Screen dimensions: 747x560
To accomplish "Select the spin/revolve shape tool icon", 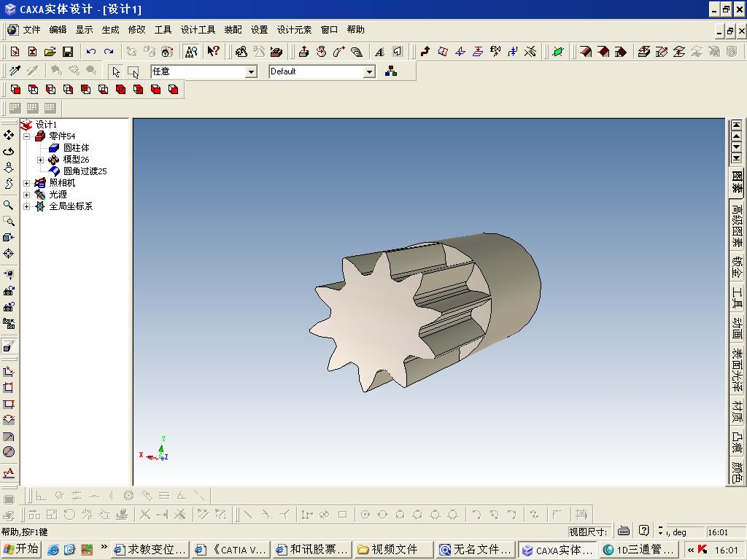I will pos(322,52).
